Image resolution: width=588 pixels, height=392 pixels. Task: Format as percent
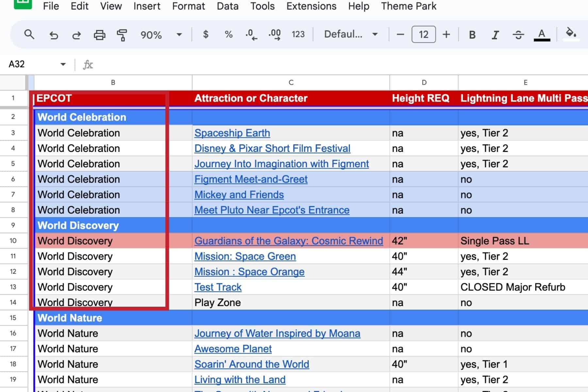tap(229, 34)
